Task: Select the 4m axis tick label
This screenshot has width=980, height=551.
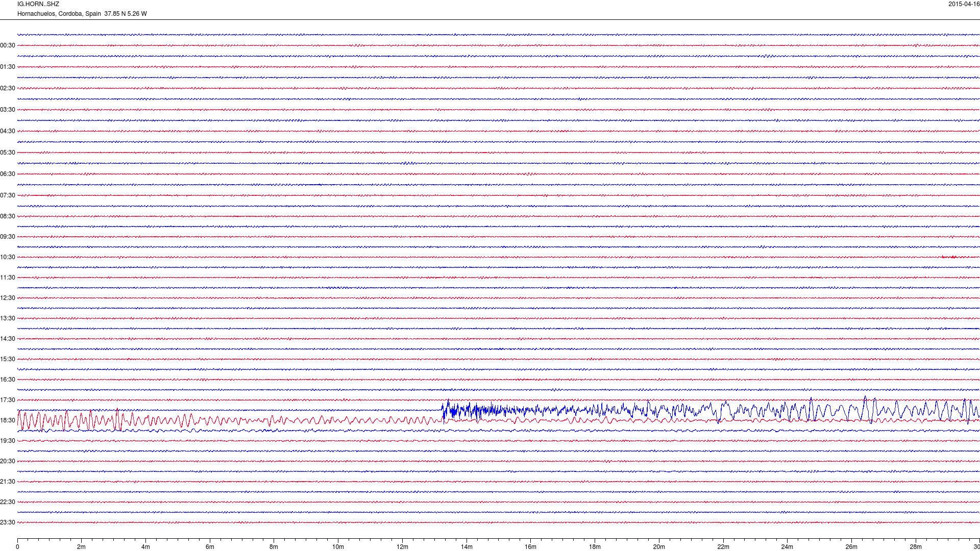Action: coord(145,547)
